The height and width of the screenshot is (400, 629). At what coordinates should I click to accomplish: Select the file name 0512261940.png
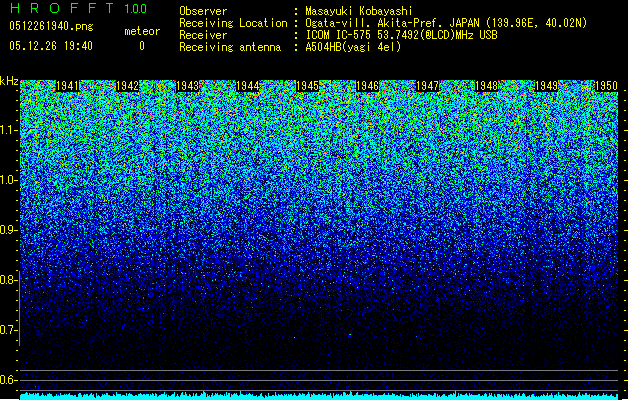click(x=51, y=26)
